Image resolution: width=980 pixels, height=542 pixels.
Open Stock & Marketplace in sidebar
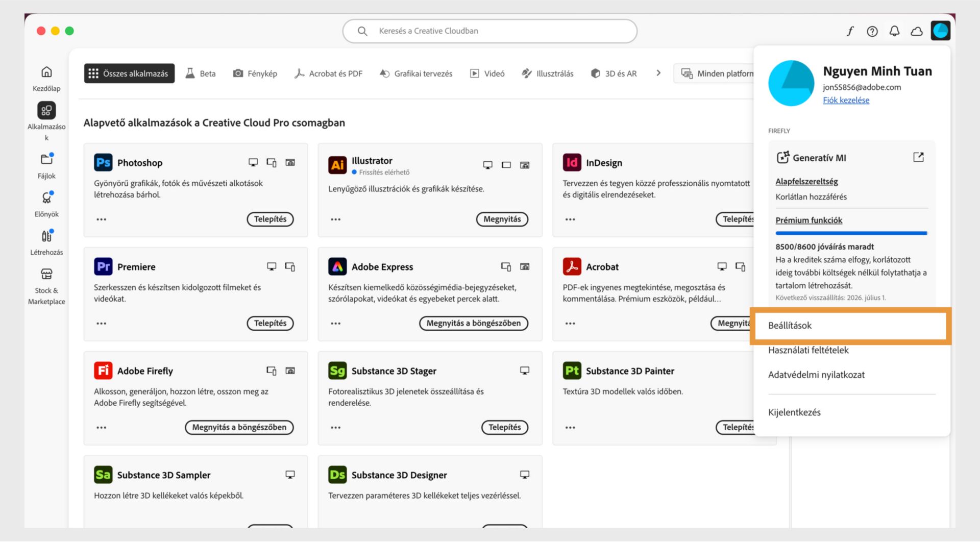[46, 274]
